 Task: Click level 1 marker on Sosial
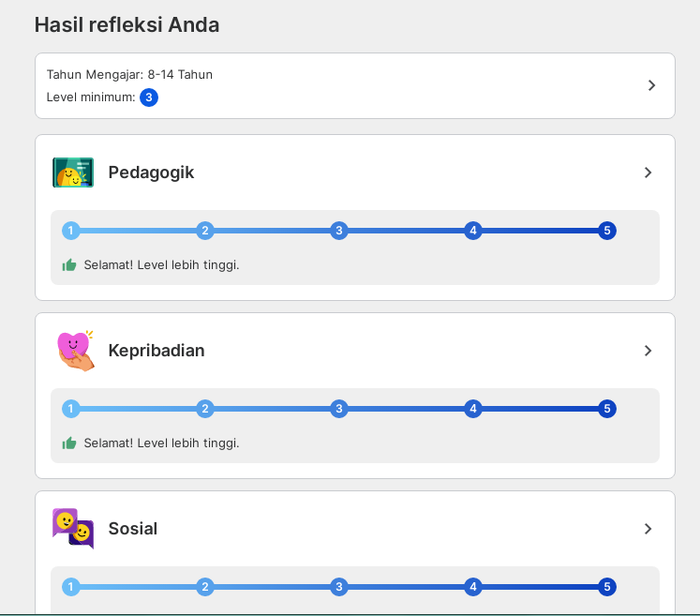tap(71, 587)
